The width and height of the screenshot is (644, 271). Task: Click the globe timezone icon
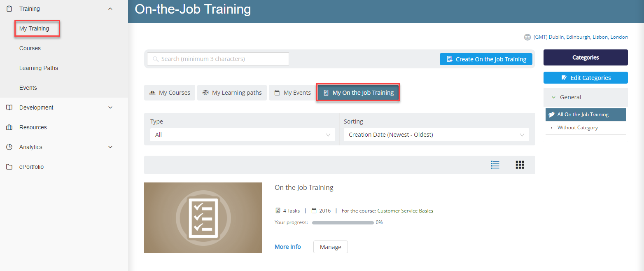tap(527, 37)
